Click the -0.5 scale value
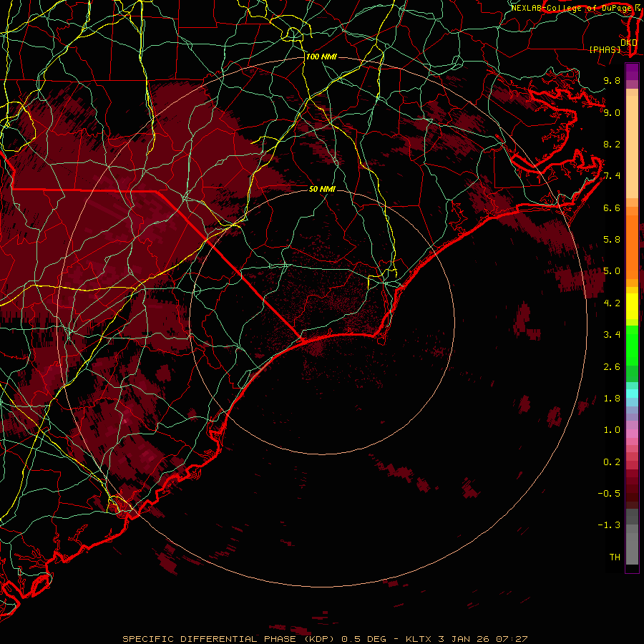This screenshot has height=644, width=644. pos(610,494)
